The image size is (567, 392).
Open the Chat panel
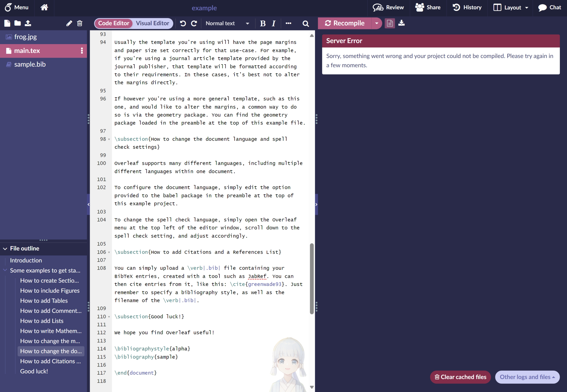[550, 7]
